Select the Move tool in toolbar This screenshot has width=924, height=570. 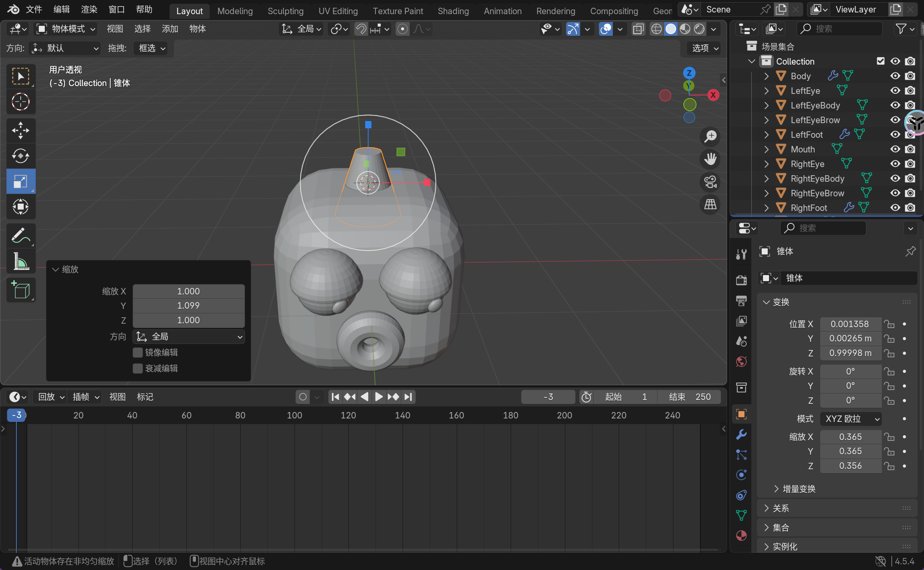coord(20,130)
